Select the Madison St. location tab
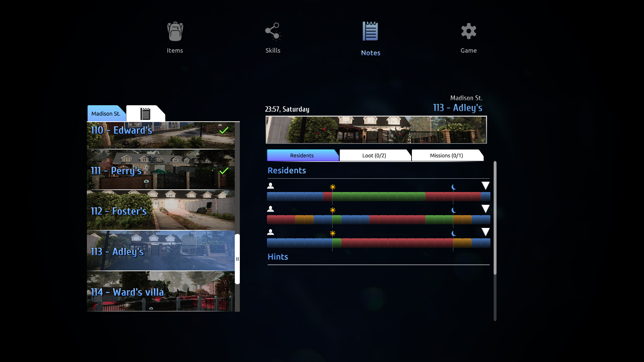The height and width of the screenshot is (362, 644). [x=105, y=113]
